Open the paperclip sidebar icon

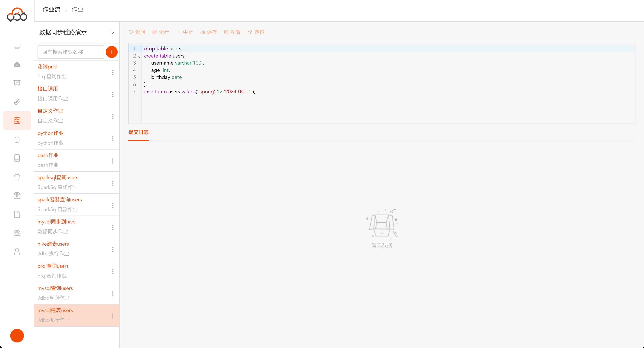[17, 102]
